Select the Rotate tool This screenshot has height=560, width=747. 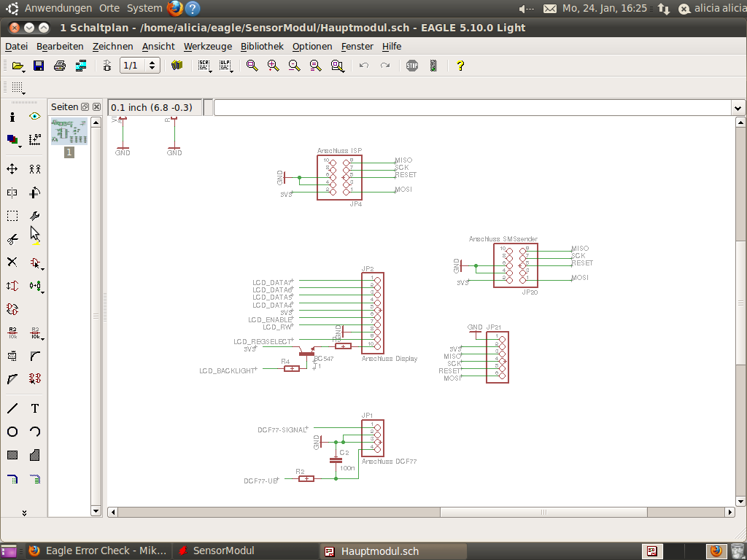(x=35, y=192)
